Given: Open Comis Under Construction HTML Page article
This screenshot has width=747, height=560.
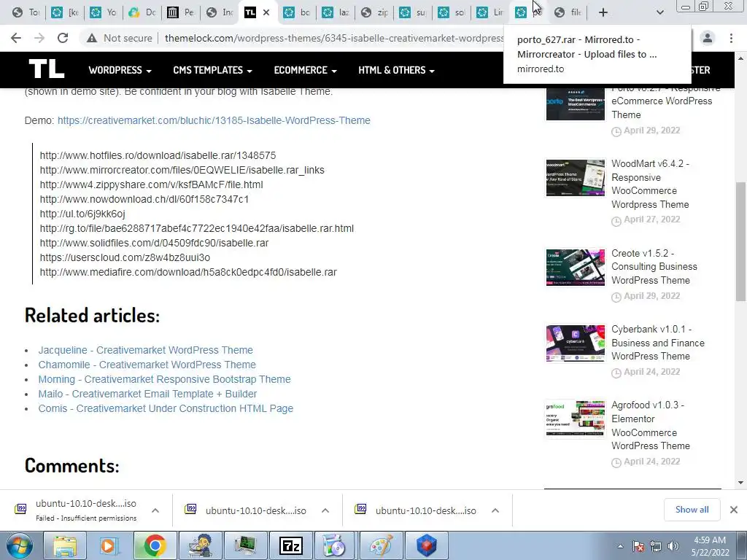Looking at the screenshot, I should click(x=166, y=408).
